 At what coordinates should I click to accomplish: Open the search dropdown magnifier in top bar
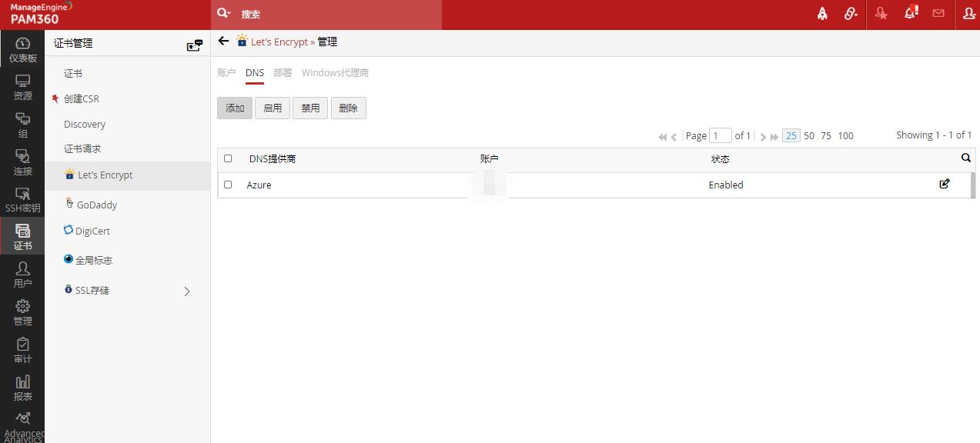(223, 13)
